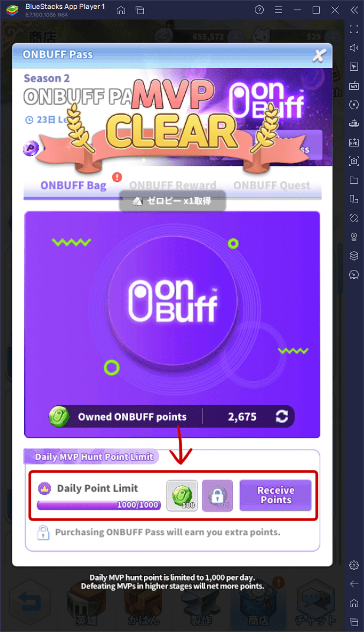
Task: Close the ONBUFF Pass dialog
Action: pos(319,56)
